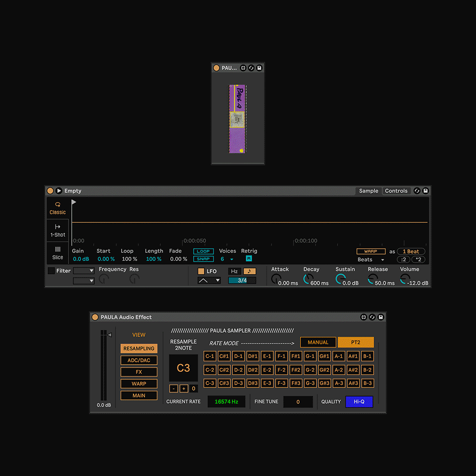Click the PAULA chip image thumbnail
This screenshot has width=476, height=476.
[x=238, y=119]
